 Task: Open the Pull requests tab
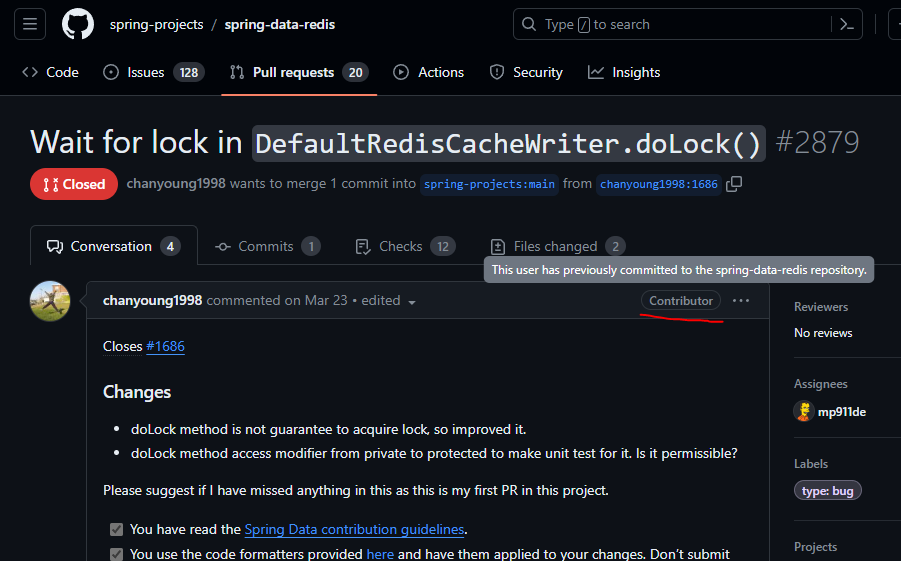tap(299, 72)
